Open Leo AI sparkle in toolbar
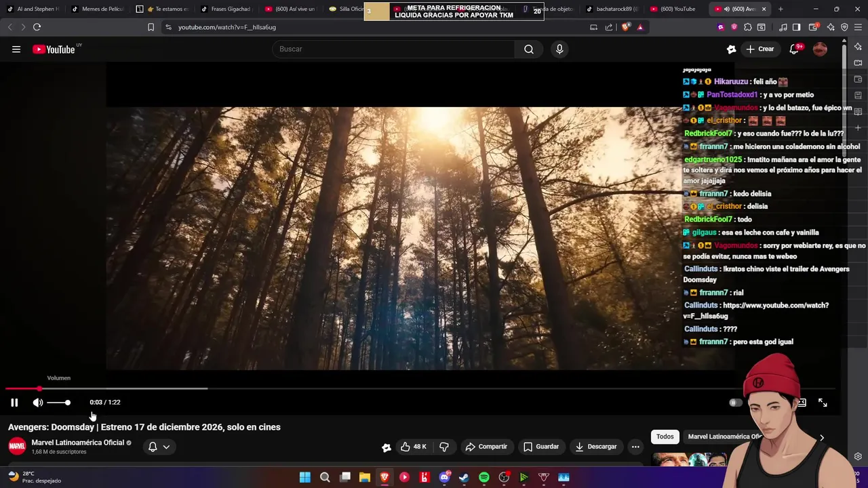The width and height of the screenshot is (868, 488). 831,27
